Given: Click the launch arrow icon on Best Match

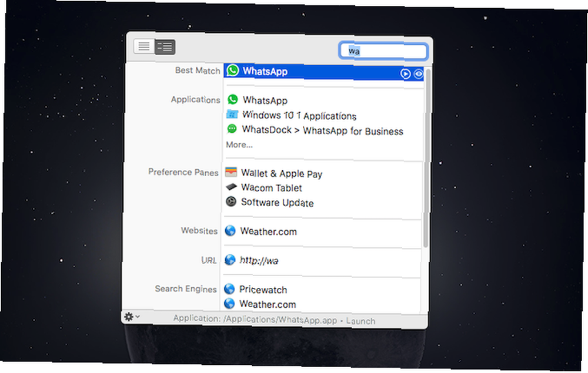Looking at the screenshot, I should coord(405,74).
